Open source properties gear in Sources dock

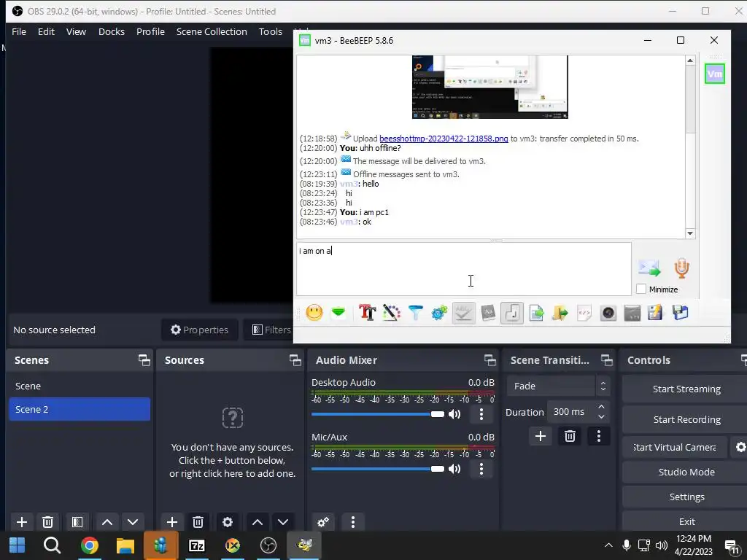(228, 522)
